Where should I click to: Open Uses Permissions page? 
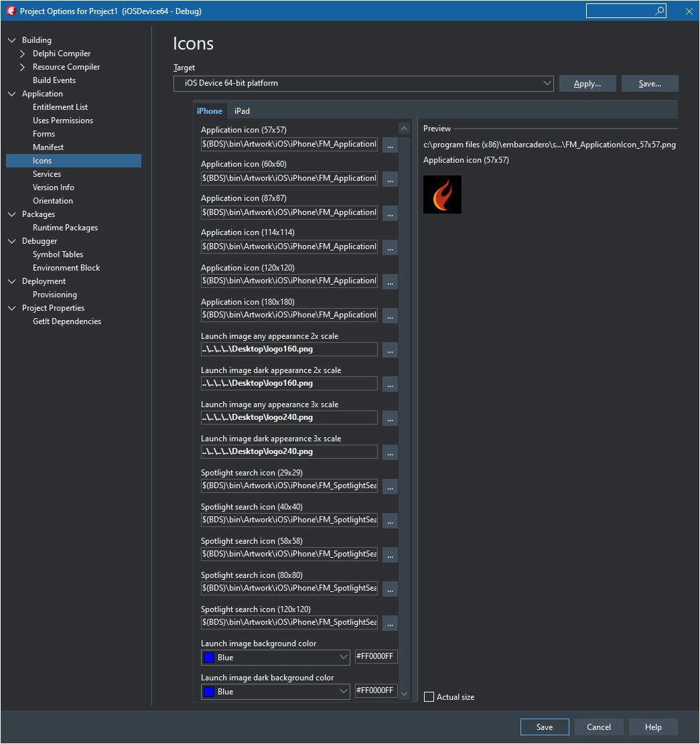[x=63, y=121]
